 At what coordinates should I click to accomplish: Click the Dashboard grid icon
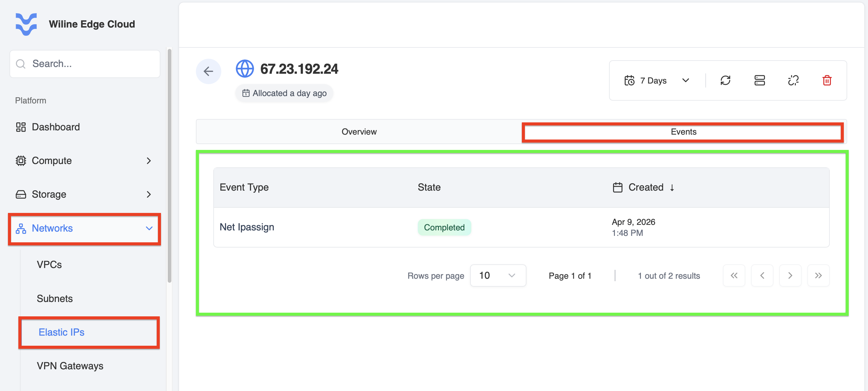[21, 127]
